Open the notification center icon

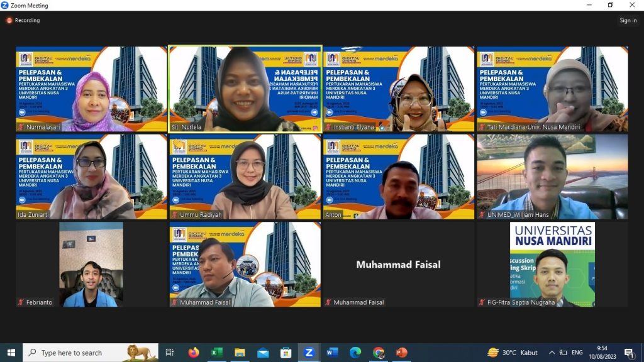coord(629,353)
